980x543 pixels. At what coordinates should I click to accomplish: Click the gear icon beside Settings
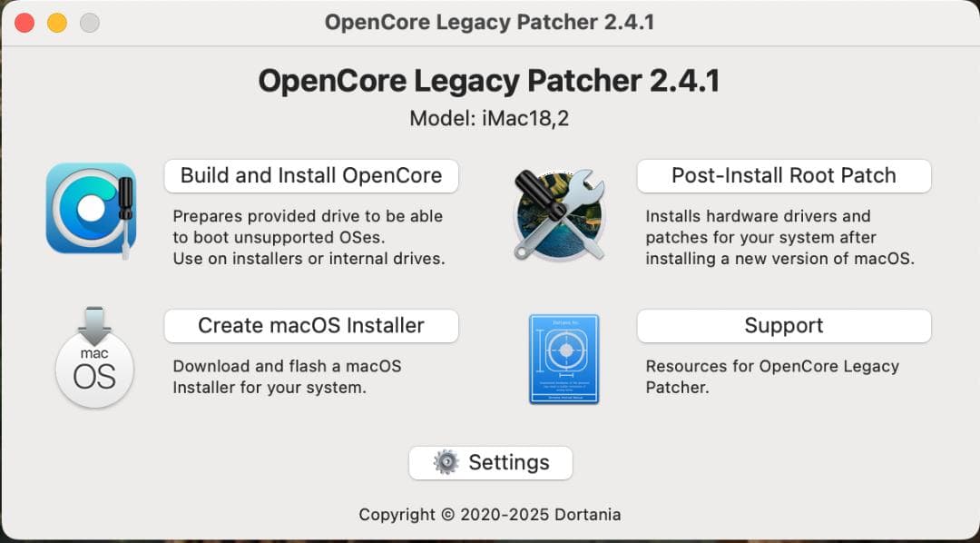point(446,462)
